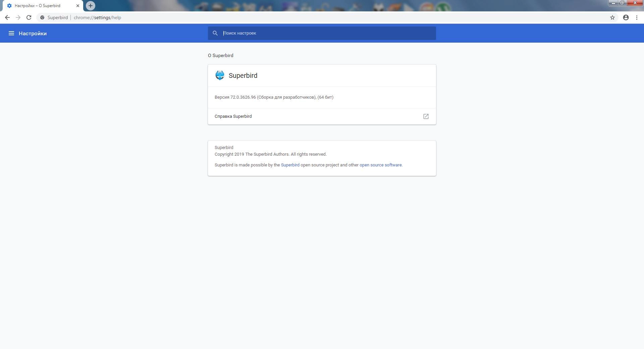
Task: Open the Справка Superbird row
Action: click(322, 116)
